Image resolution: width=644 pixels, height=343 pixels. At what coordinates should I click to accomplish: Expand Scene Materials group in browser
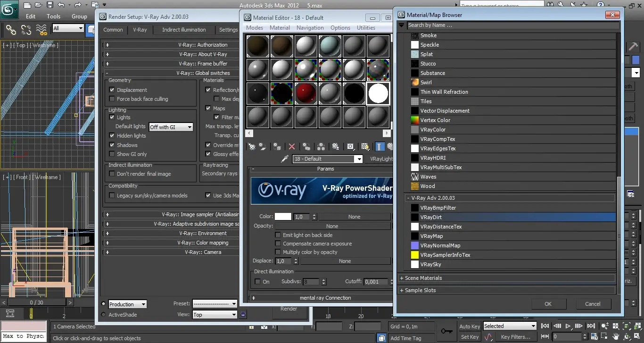[507, 278]
